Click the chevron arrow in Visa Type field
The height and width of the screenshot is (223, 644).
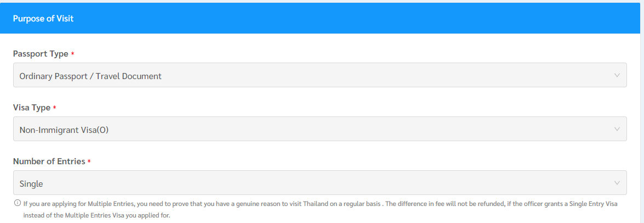pyautogui.click(x=617, y=129)
